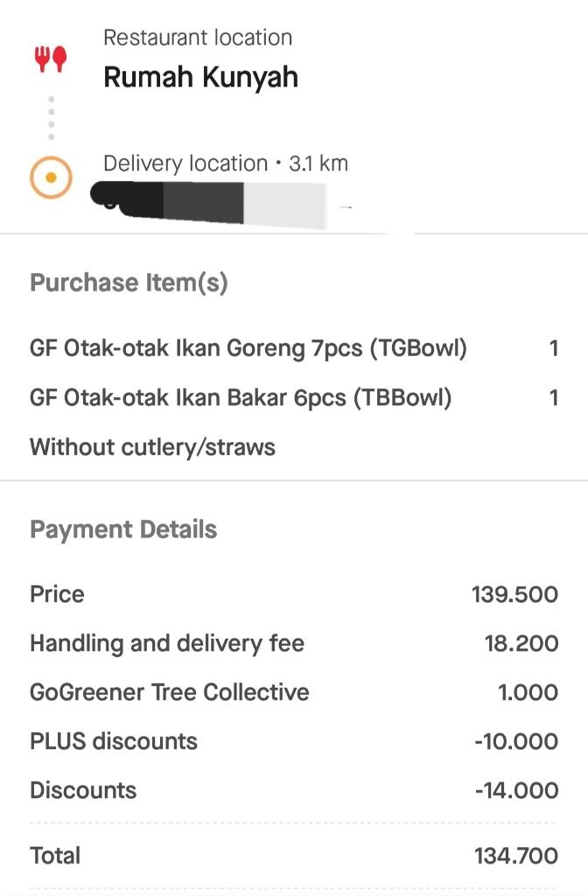This screenshot has width=588, height=896.
Task: Tap the Delivery location 3.1 km label
Action: [x=225, y=164]
